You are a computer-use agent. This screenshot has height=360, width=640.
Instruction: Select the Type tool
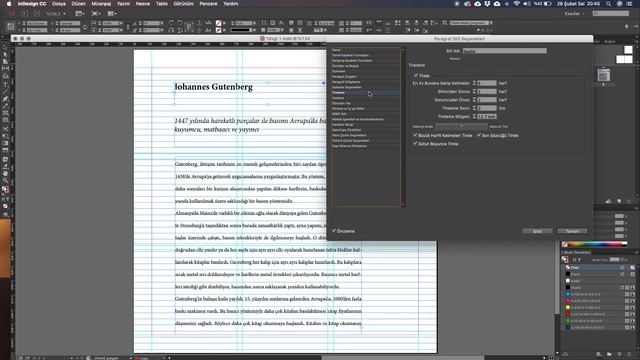coord(5,84)
